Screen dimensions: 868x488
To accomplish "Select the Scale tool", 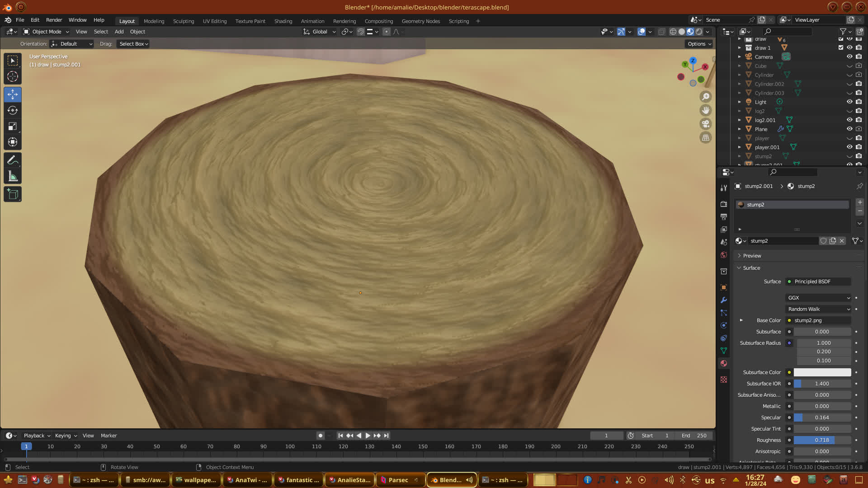I will pos(13,127).
